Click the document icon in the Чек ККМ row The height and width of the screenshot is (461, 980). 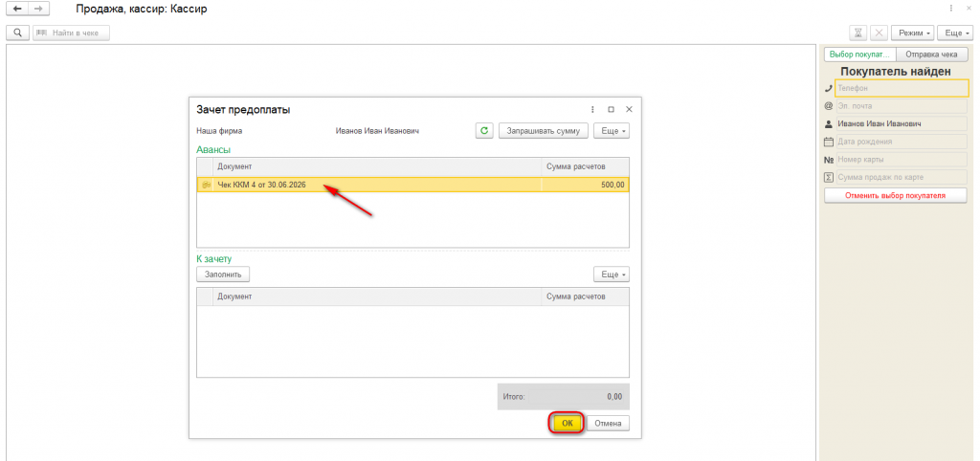[205, 185]
